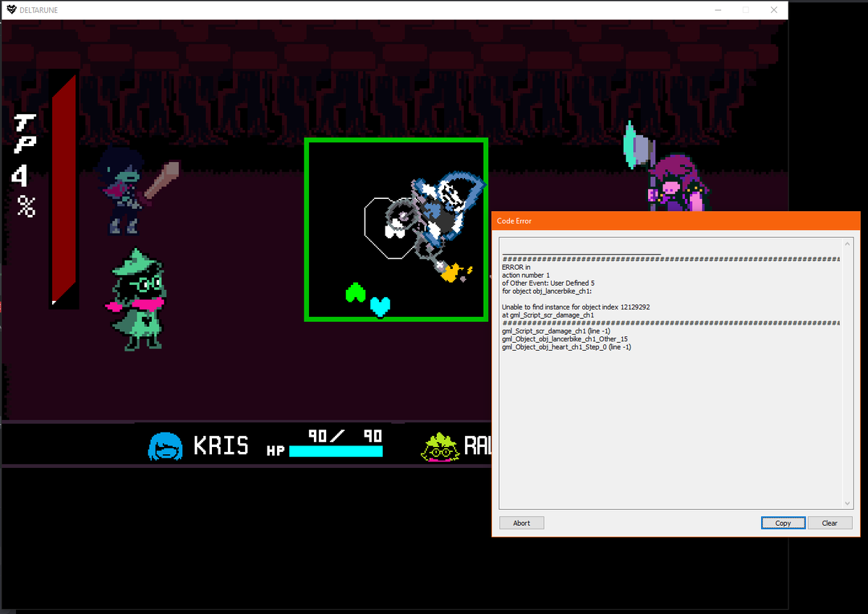
Task: Click the green heart soul in the battle box
Action: [355, 292]
